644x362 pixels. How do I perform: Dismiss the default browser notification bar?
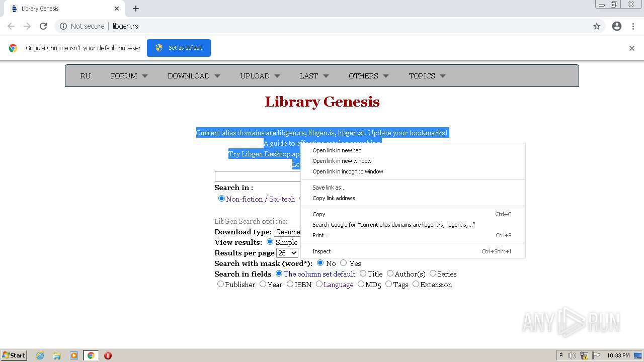click(632, 48)
